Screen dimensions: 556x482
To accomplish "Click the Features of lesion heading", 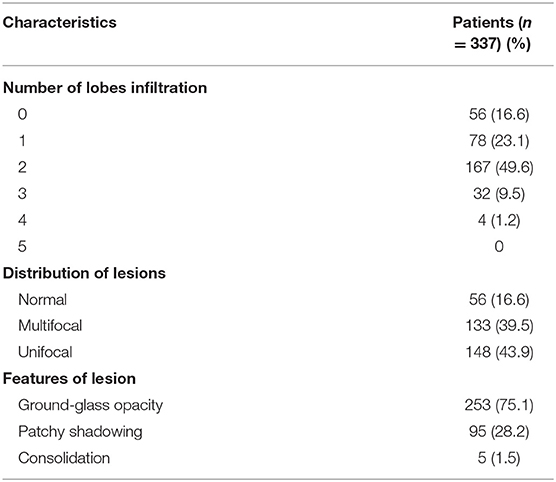I will point(69,379).
